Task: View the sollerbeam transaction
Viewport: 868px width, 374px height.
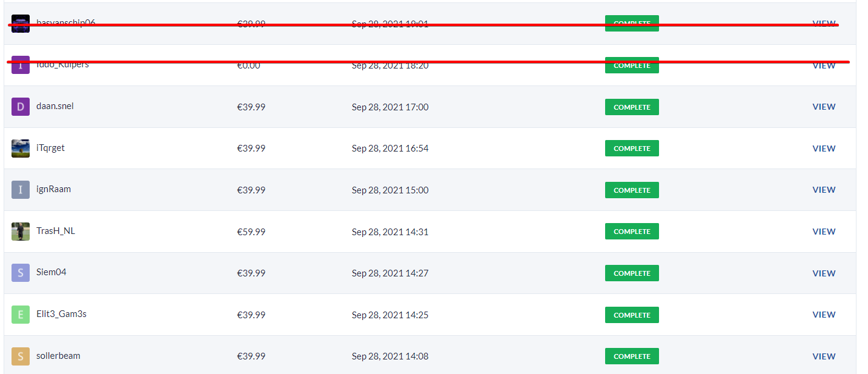Action: click(824, 356)
